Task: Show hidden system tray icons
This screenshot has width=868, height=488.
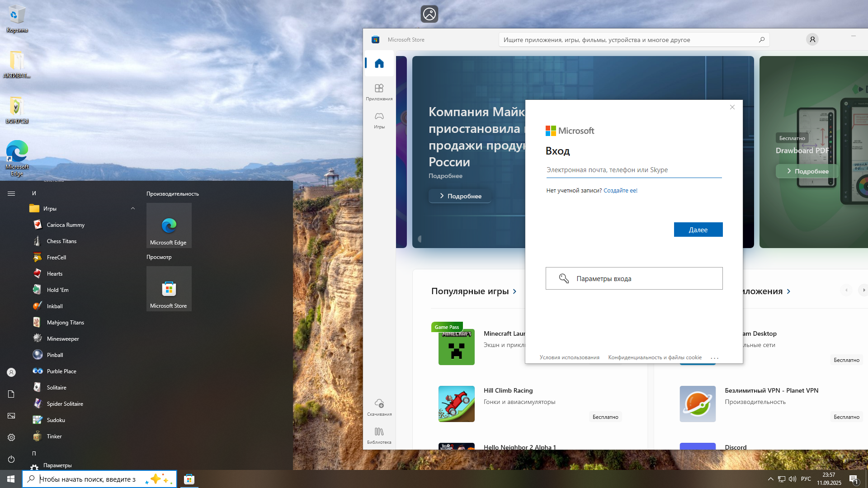Action: (770, 479)
